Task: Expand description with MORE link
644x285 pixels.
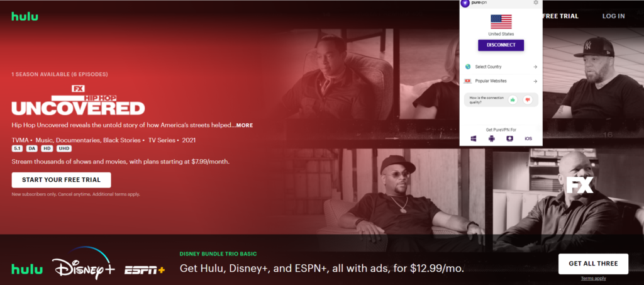Action: pos(245,125)
